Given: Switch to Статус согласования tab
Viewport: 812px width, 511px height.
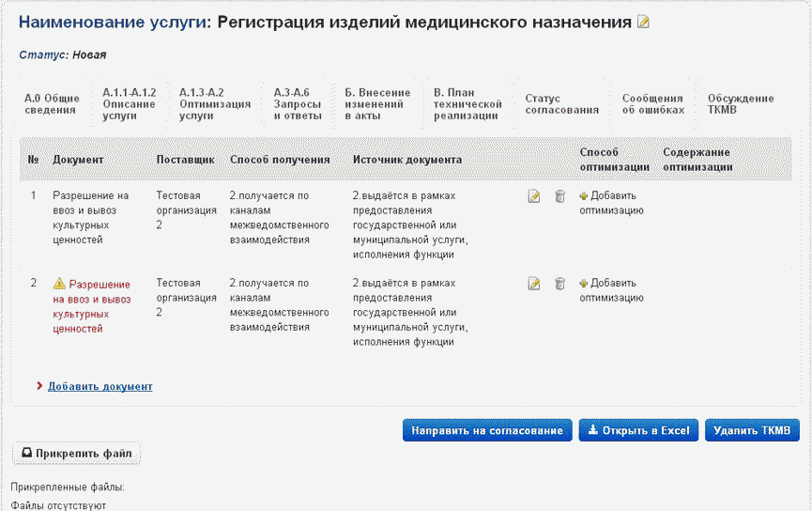Looking at the screenshot, I should tap(561, 104).
